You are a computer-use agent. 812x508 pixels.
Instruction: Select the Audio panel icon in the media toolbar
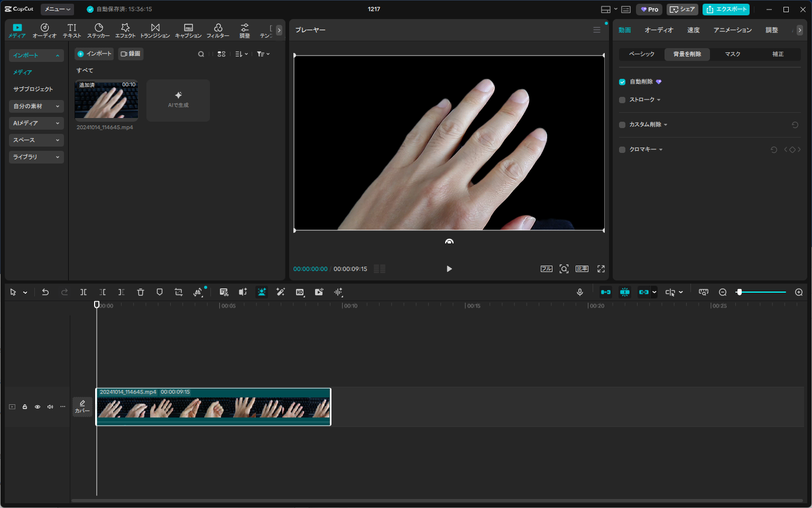tap(44, 30)
